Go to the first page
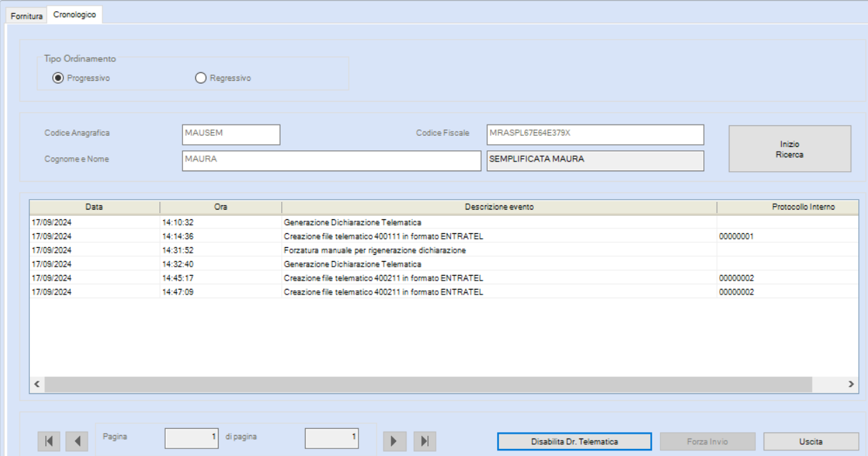 (49, 441)
